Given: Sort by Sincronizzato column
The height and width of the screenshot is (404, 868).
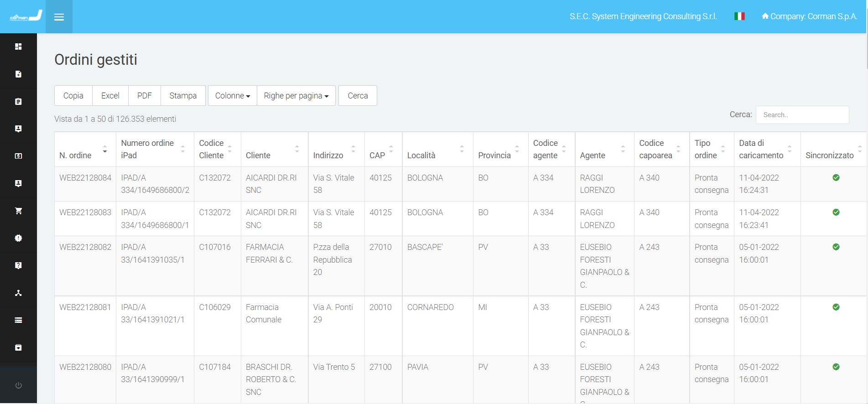Looking at the screenshot, I should [x=833, y=150].
